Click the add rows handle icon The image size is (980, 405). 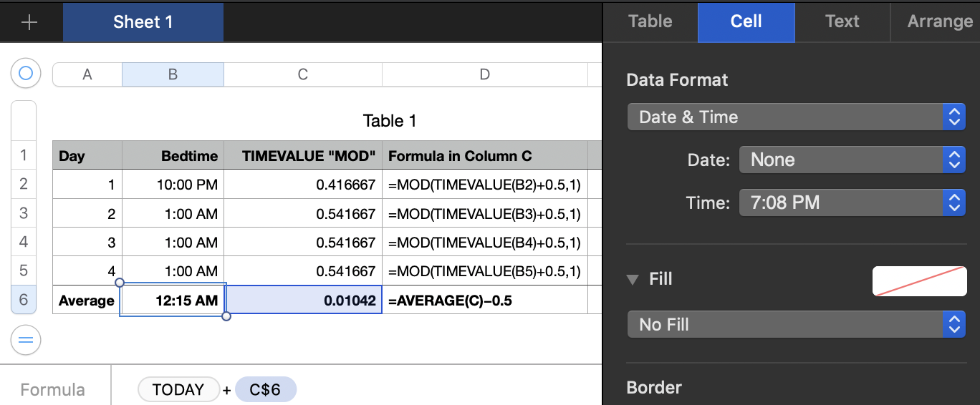(26, 340)
